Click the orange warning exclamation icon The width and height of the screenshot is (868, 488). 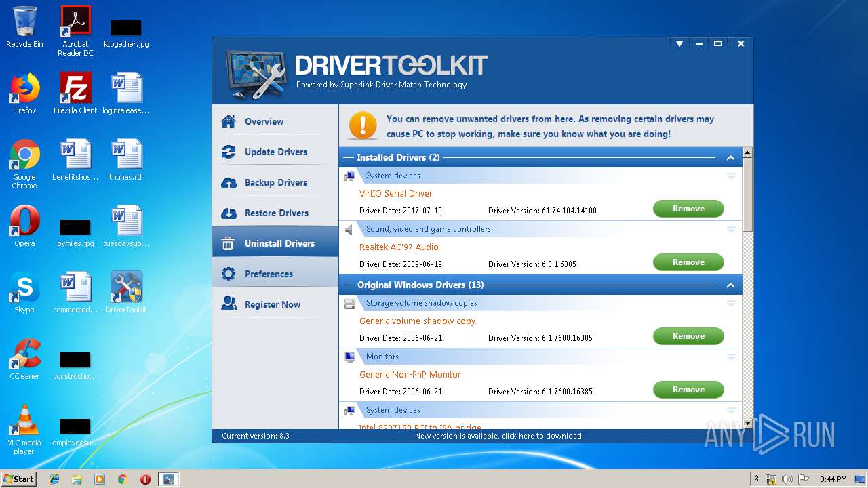363,126
